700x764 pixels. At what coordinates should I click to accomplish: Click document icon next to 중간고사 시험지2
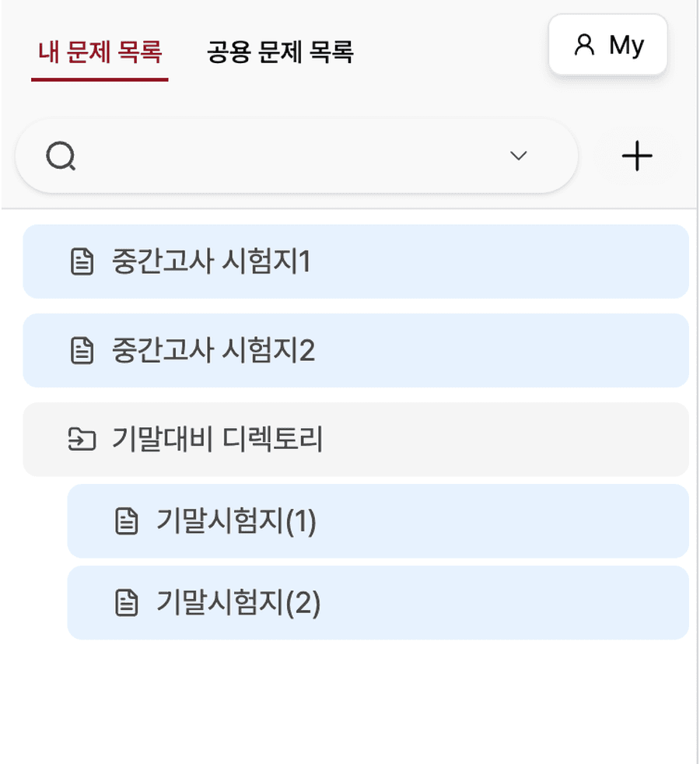[82, 350]
